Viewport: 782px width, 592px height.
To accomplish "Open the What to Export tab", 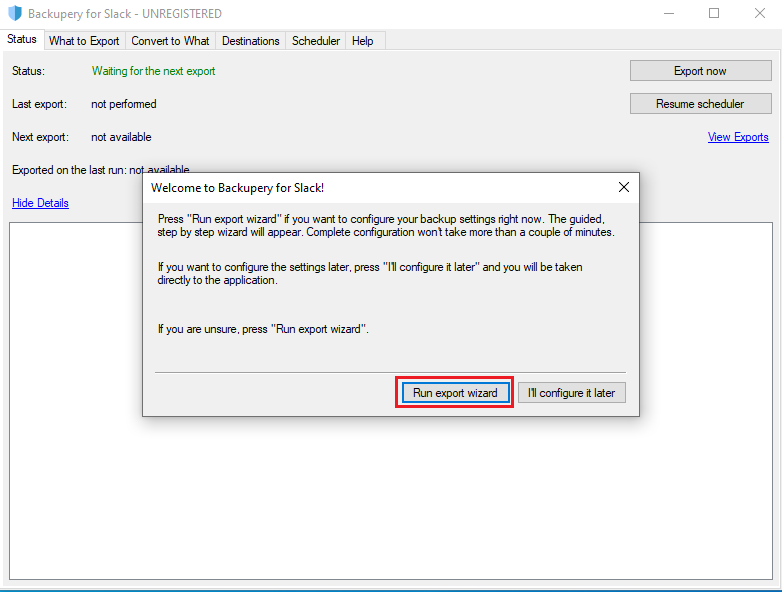I will tap(84, 41).
